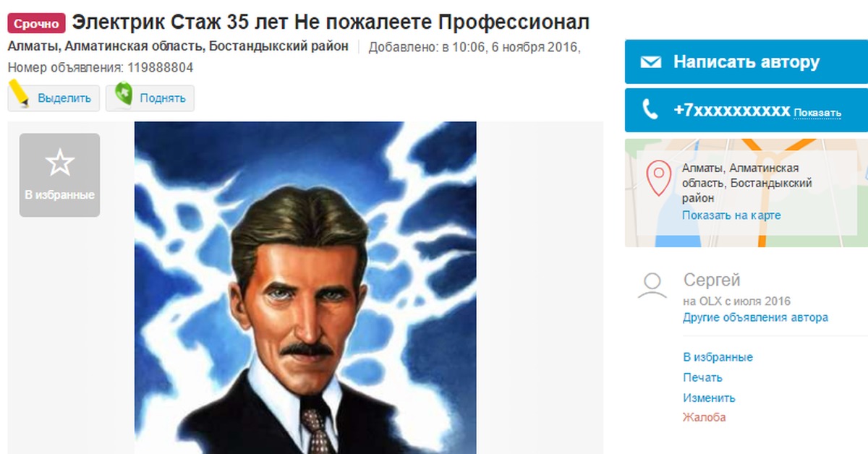The width and height of the screenshot is (868, 454).
Task: Click the Выделить button
Action: pyautogui.click(x=54, y=98)
